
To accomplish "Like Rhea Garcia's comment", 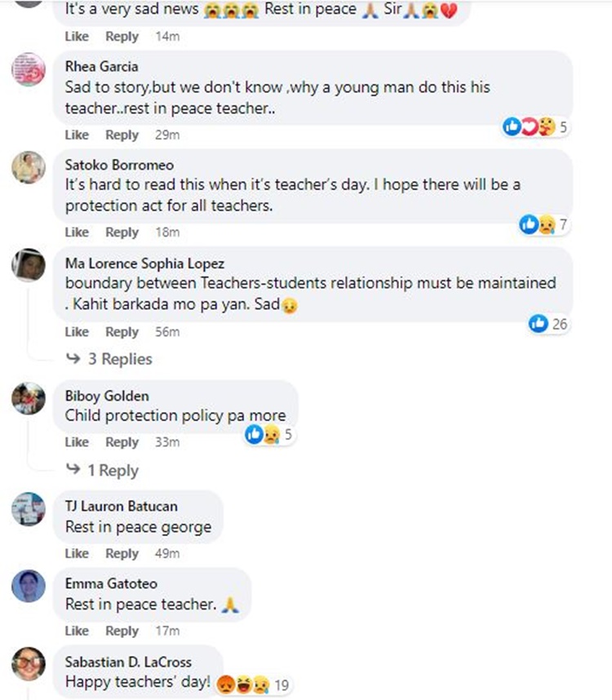I will pyautogui.click(x=77, y=135).
